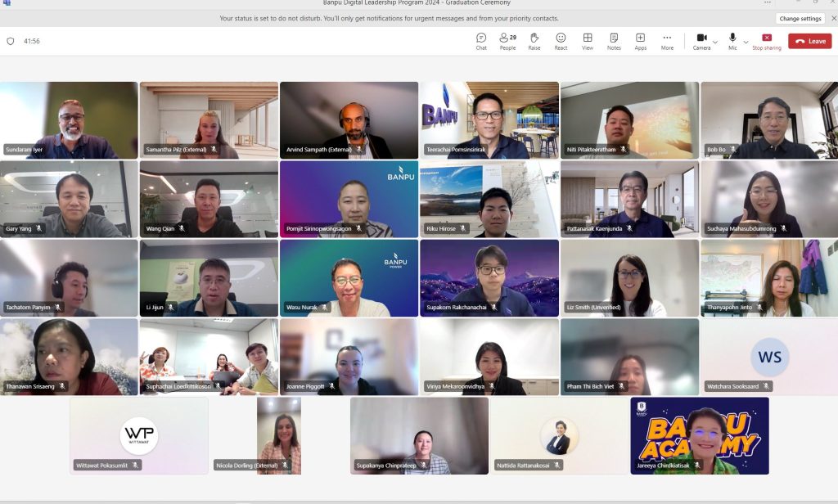Click Change settings in notification banner
The height and width of the screenshot is (504, 838).
[800, 18]
